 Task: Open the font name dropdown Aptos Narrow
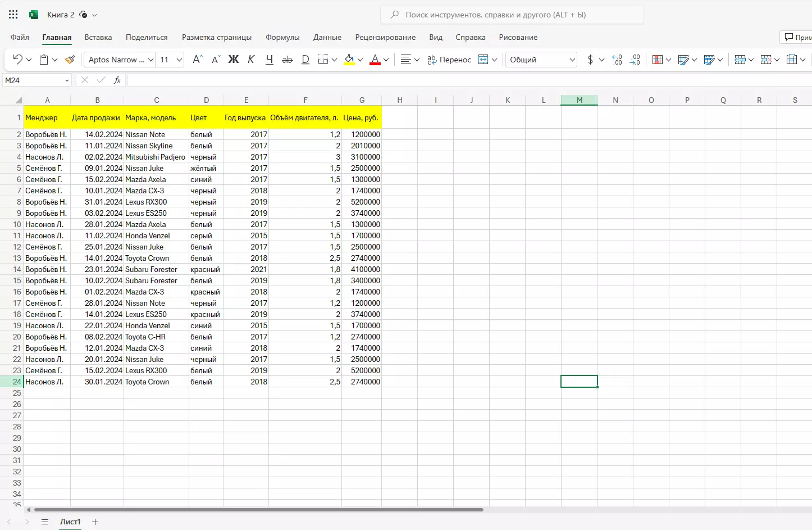(x=120, y=60)
